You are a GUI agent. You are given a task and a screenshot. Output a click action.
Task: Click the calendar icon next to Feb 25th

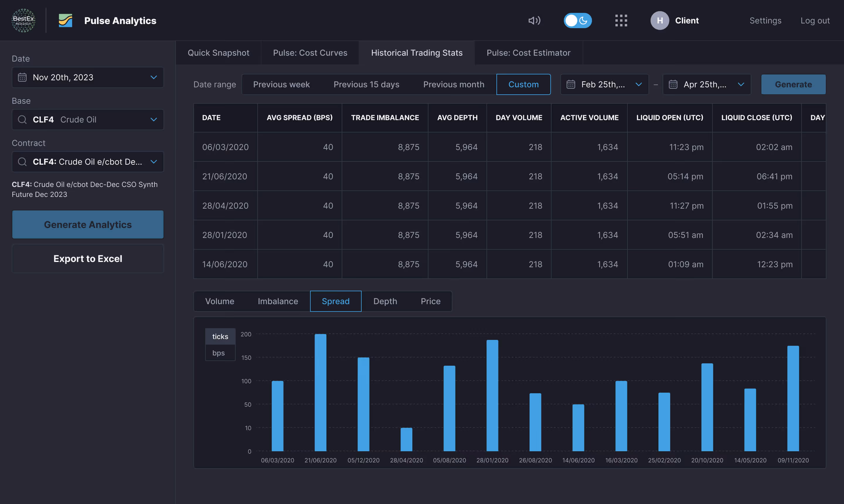pyautogui.click(x=571, y=84)
